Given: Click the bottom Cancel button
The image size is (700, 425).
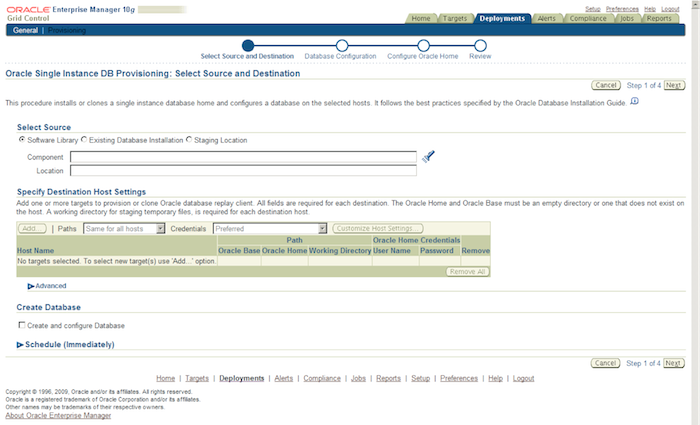Looking at the screenshot, I should tap(605, 363).
